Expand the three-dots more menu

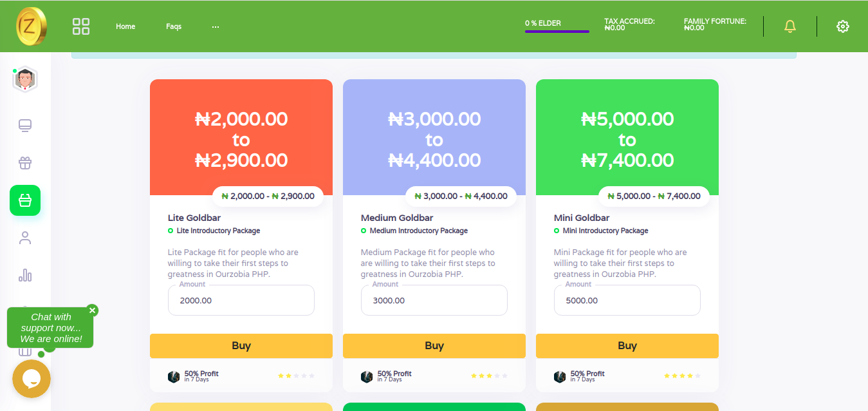pos(216,26)
